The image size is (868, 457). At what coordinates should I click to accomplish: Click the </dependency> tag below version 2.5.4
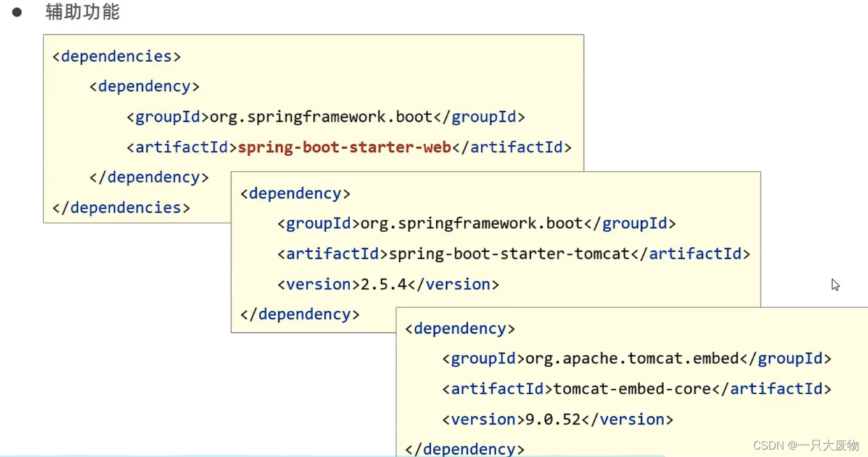click(300, 315)
